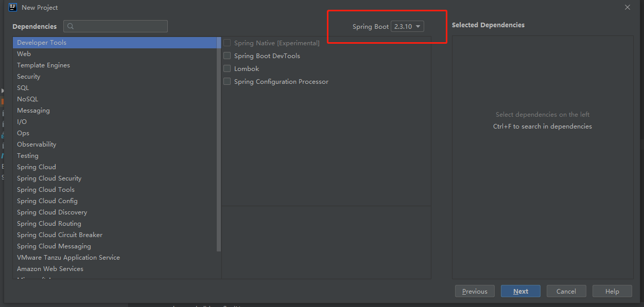This screenshot has height=307, width=644.
Task: Select VMware Tanzu Application Service category
Action: pos(115,258)
